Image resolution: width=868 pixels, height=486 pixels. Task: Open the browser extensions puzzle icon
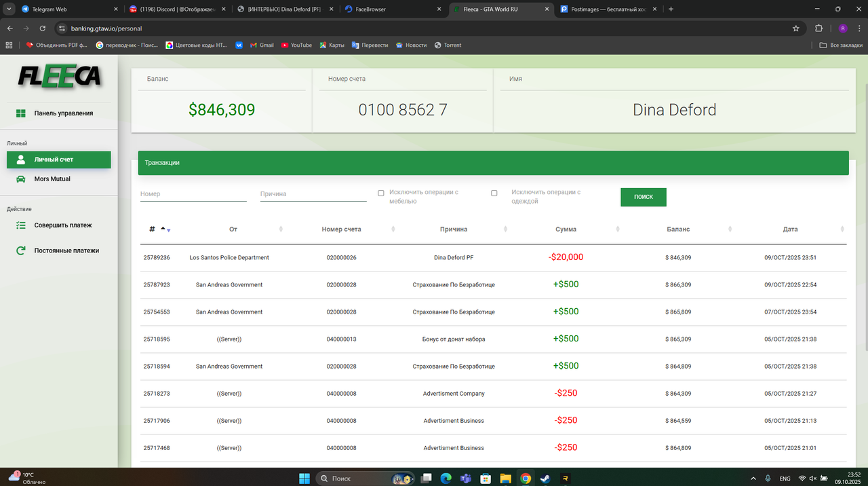coord(818,29)
